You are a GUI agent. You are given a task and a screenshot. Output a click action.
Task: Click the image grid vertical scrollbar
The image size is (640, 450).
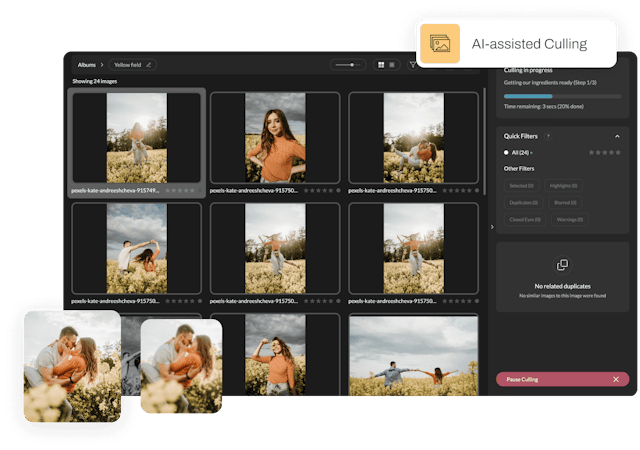484,141
